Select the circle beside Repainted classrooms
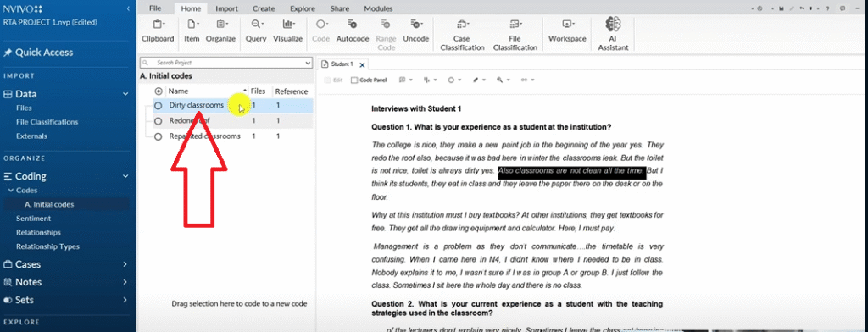Image resolution: width=868 pixels, height=332 pixels. point(159,136)
